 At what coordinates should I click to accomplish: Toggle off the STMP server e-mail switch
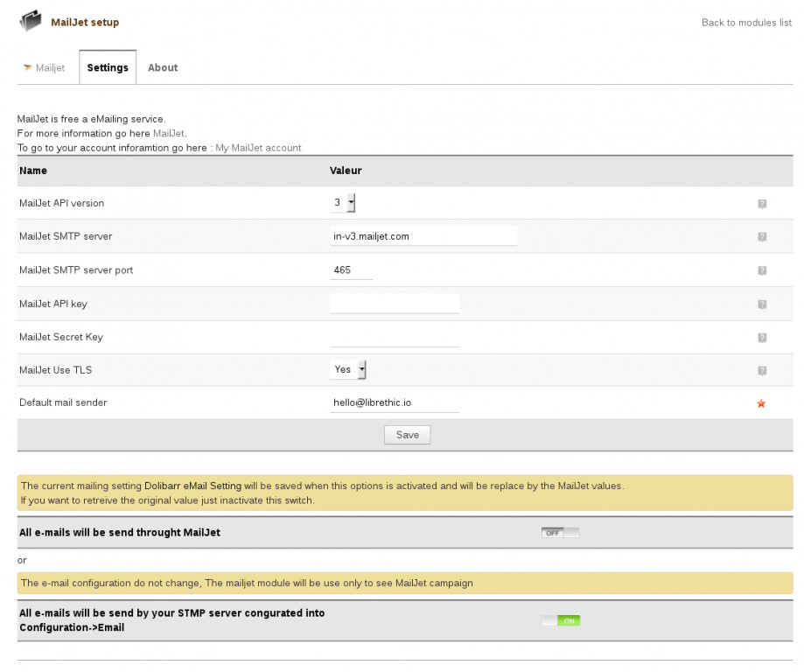click(560, 620)
